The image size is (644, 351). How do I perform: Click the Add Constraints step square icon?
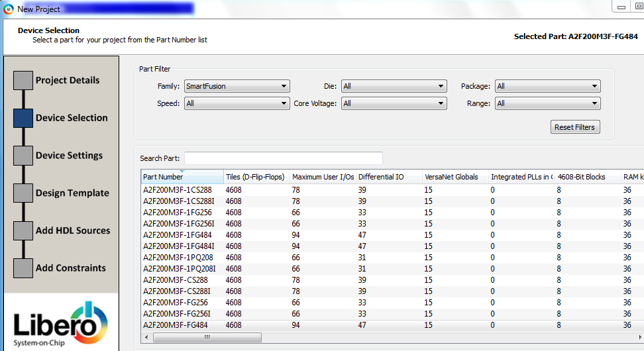[23, 268]
